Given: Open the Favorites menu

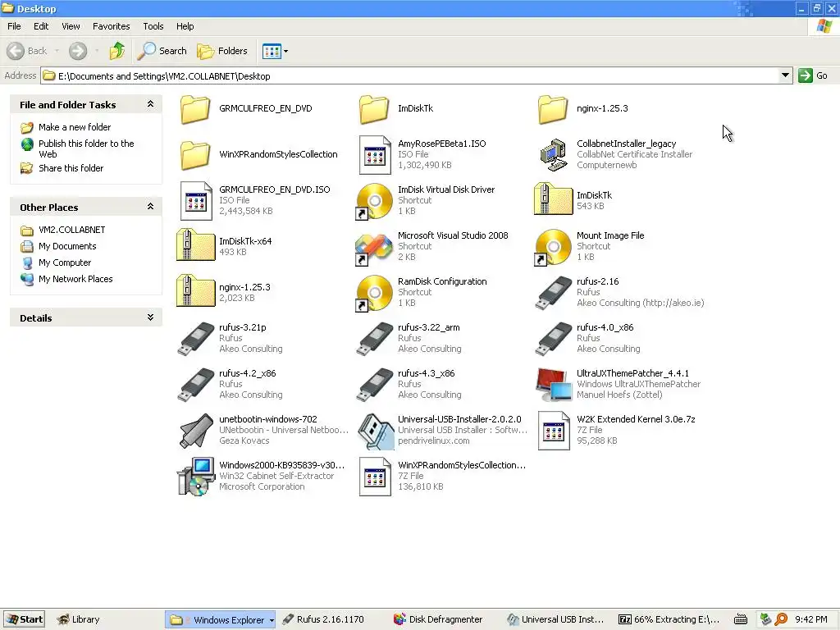Looking at the screenshot, I should [x=111, y=26].
